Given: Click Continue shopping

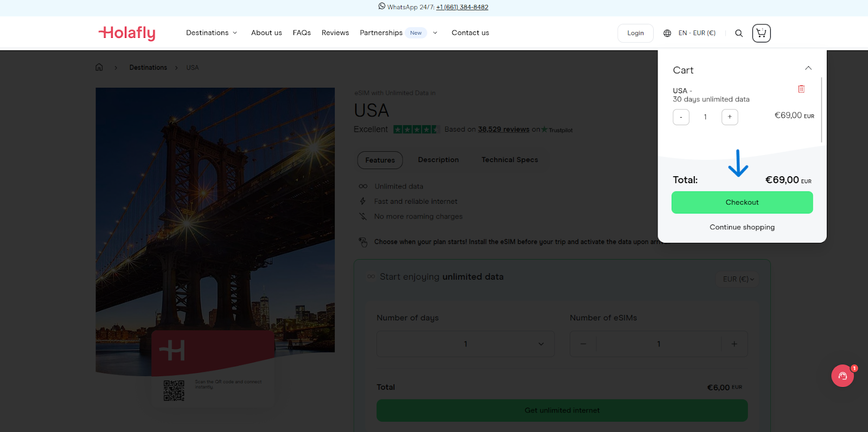Looking at the screenshot, I should tap(742, 227).
